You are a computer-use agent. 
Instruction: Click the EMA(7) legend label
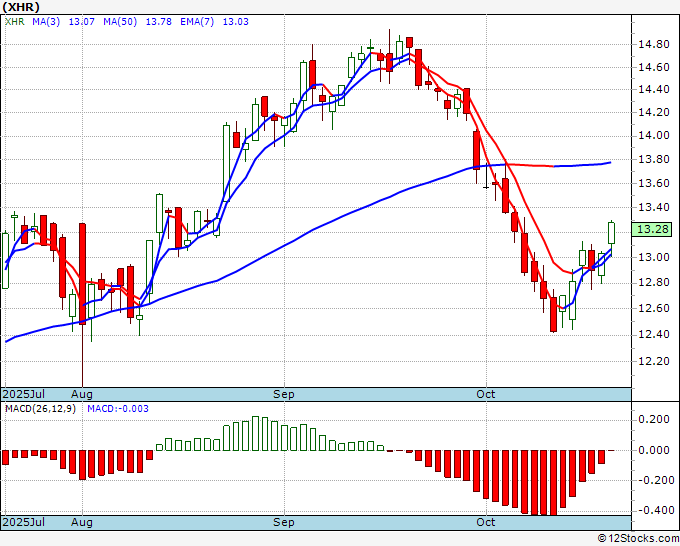tap(197, 22)
